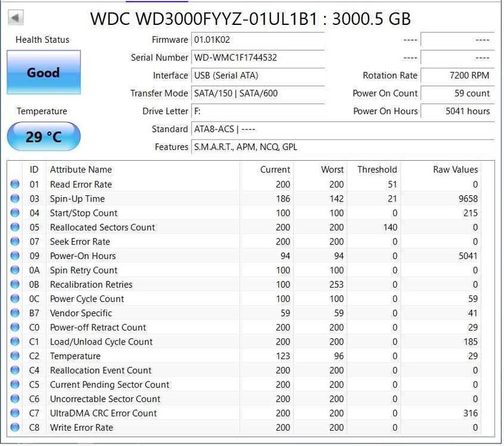
Task: Select the Reallocation Event Count attribute name
Action: pos(101,370)
